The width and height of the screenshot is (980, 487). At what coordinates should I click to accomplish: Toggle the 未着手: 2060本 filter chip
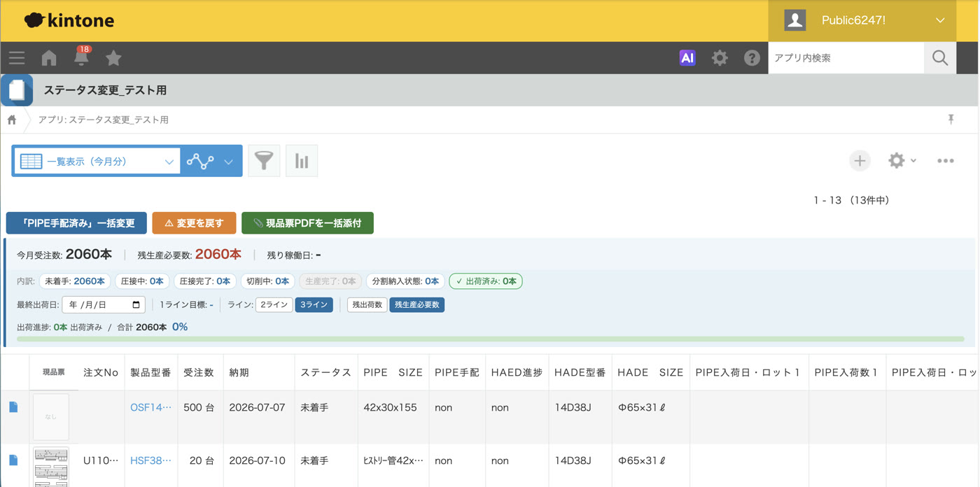point(75,281)
